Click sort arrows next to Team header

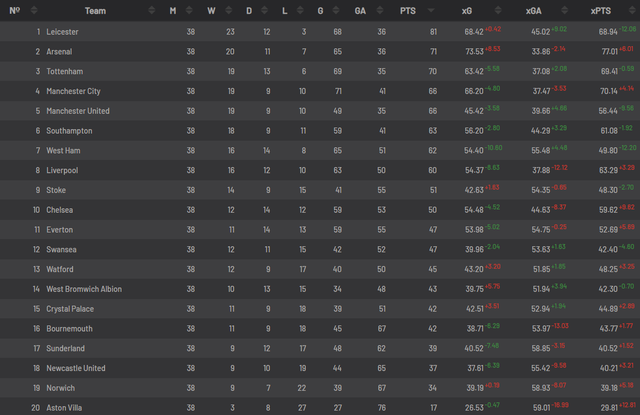[x=151, y=11]
